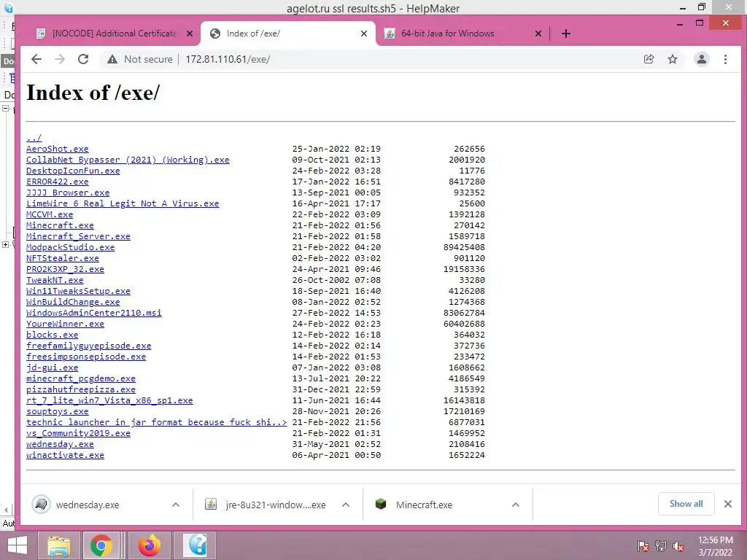Expand options chevron for jre-8u321 download

click(346, 505)
